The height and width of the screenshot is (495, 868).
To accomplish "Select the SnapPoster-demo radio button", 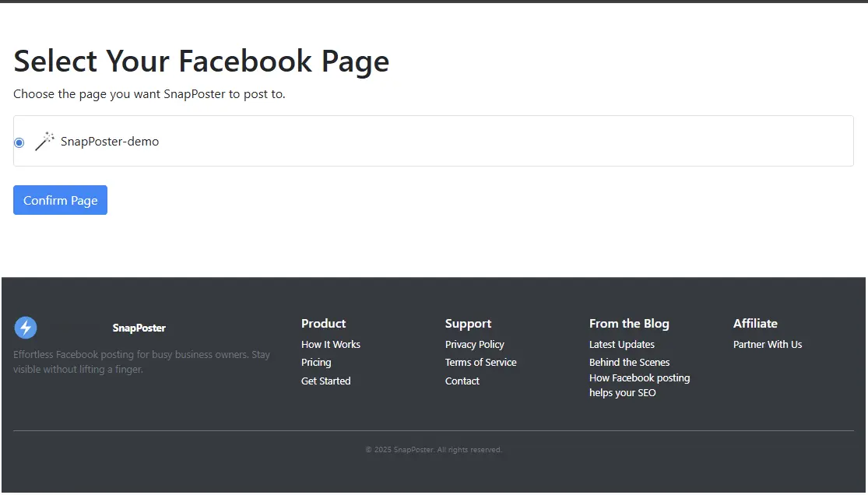I will [19, 143].
